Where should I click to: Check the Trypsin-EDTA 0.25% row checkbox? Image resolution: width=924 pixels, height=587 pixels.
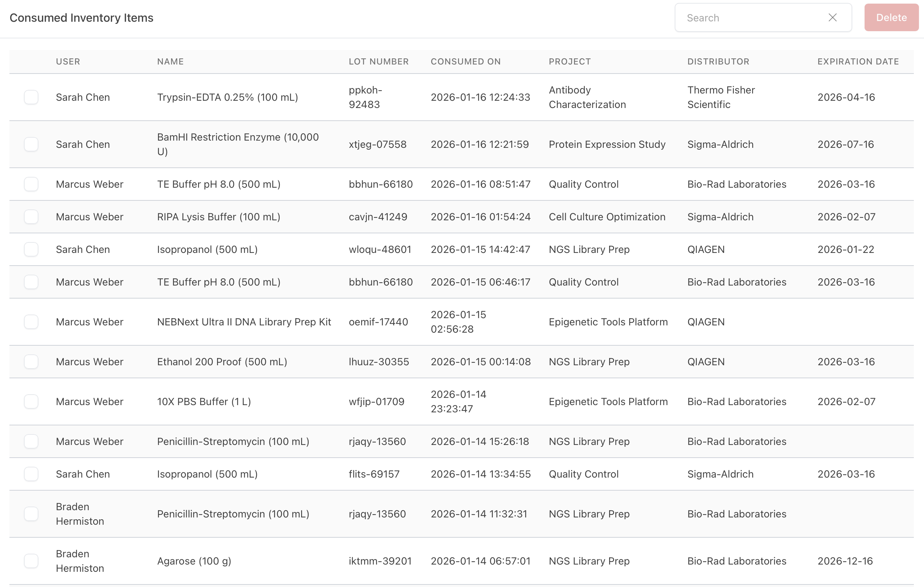coord(31,97)
